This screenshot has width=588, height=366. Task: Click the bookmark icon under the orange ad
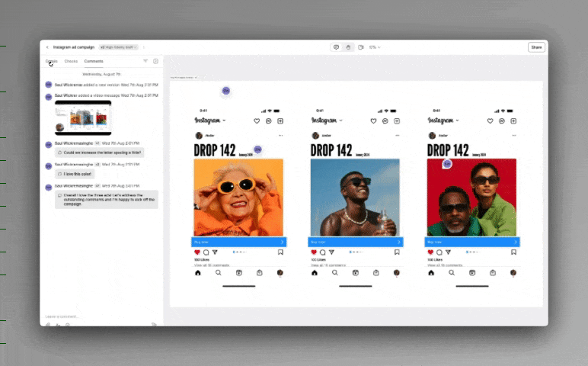(280, 252)
